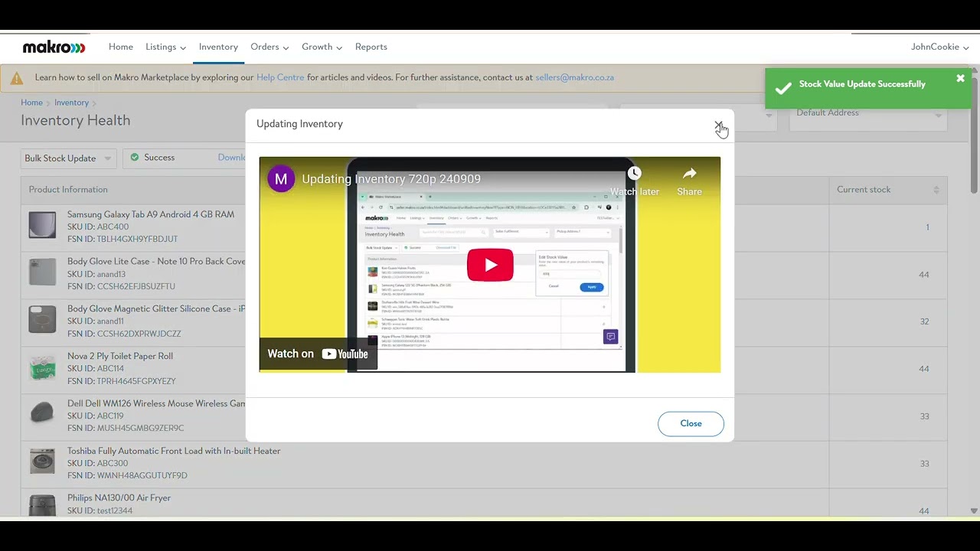Dismiss the Stock Value Update notification
Screen dimensions: 980x551
pos(960,79)
